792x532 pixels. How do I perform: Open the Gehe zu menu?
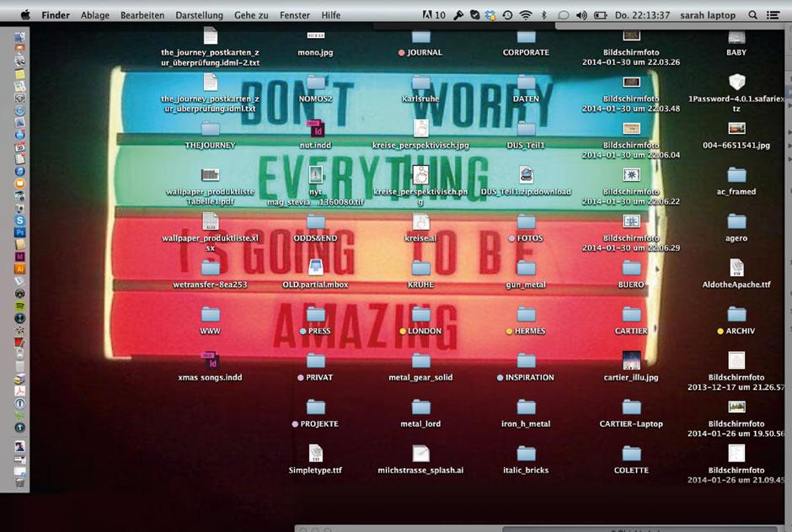coord(253,14)
